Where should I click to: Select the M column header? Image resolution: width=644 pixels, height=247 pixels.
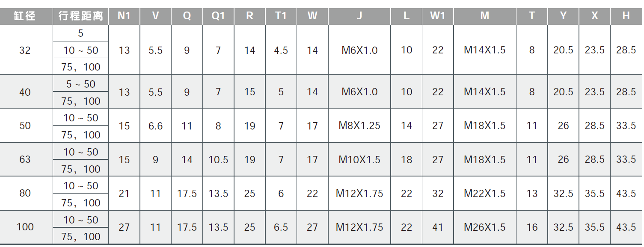[484, 16]
